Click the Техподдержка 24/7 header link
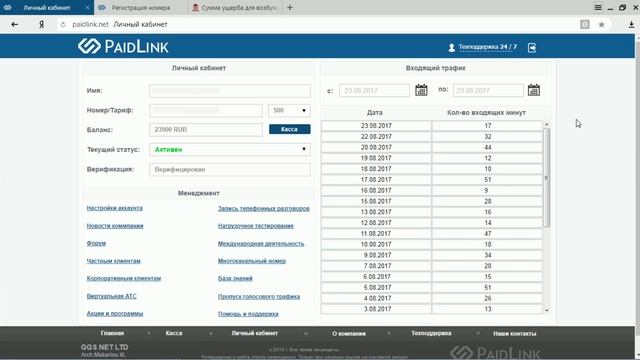 tap(487, 47)
